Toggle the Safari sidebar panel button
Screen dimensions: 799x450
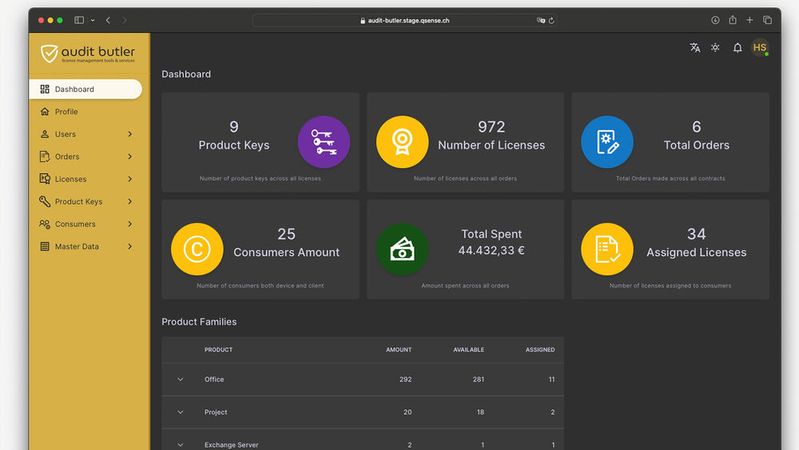(x=78, y=20)
